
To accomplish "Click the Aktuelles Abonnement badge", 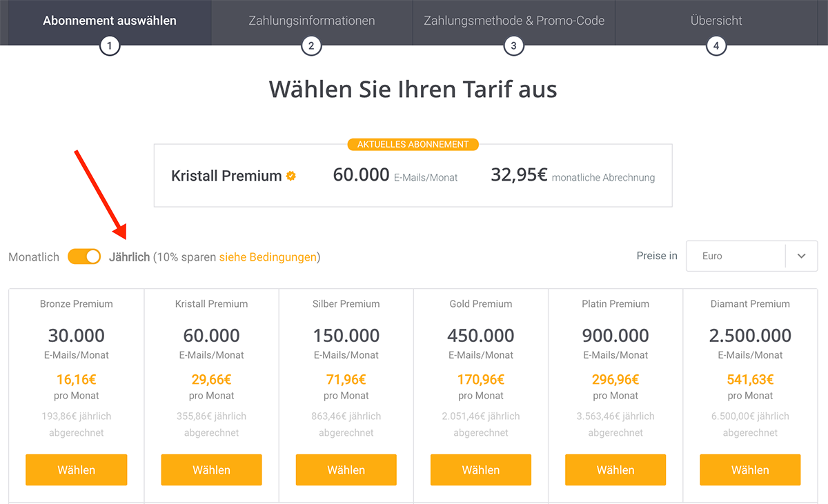I will tap(413, 145).
